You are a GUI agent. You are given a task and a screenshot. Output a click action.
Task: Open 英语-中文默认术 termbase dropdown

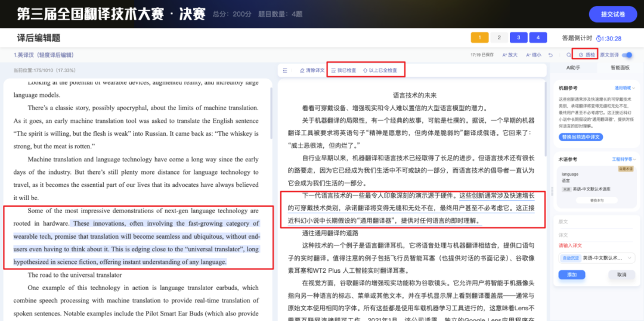tap(597, 258)
